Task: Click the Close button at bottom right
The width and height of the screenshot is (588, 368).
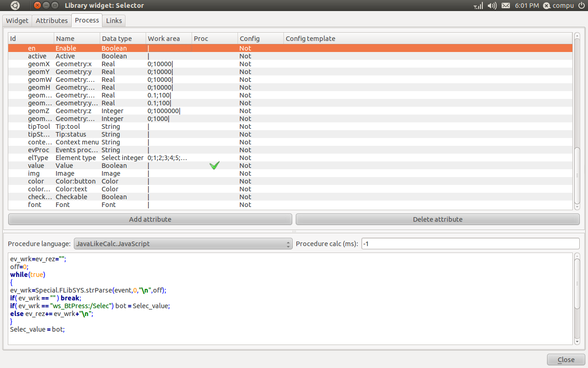Action: coord(566,360)
